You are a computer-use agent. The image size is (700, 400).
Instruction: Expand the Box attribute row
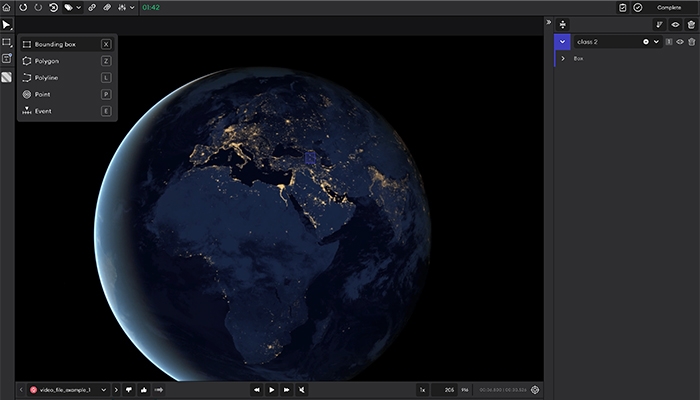pos(563,59)
